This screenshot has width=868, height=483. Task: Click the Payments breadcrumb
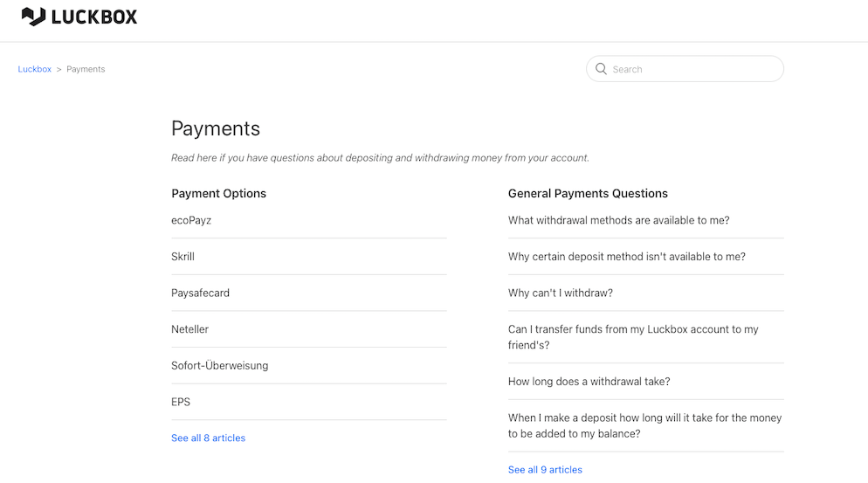(x=86, y=69)
